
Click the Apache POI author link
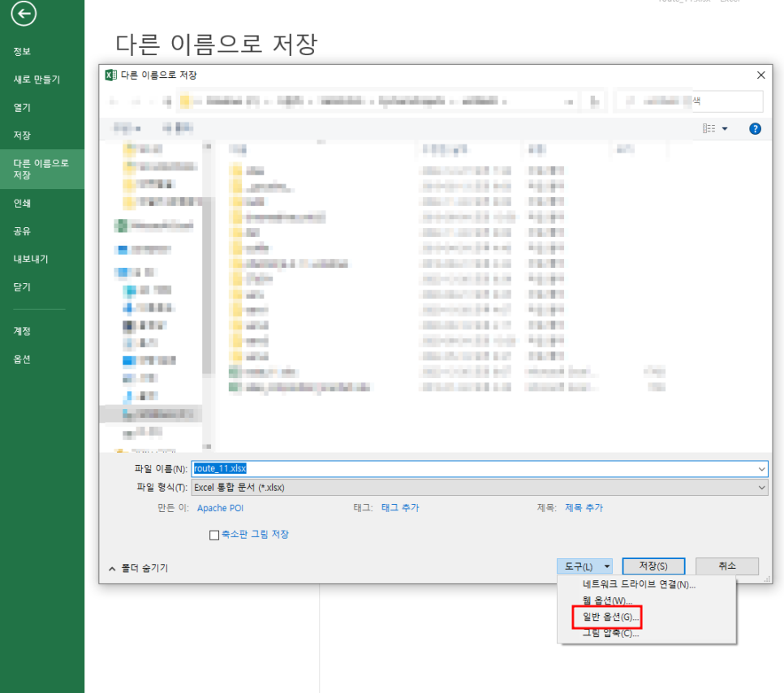pyautogui.click(x=220, y=508)
